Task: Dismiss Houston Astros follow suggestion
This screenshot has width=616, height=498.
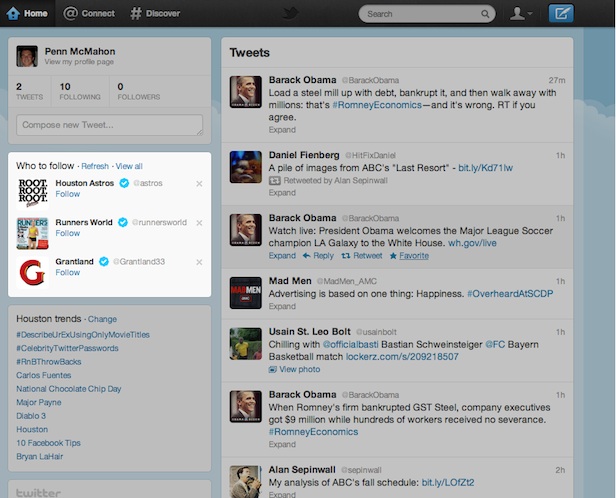Action: (199, 183)
